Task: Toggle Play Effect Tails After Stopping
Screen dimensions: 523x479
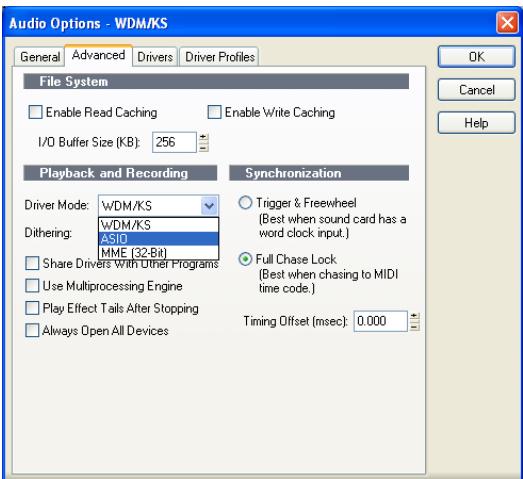Action: [x=32, y=308]
